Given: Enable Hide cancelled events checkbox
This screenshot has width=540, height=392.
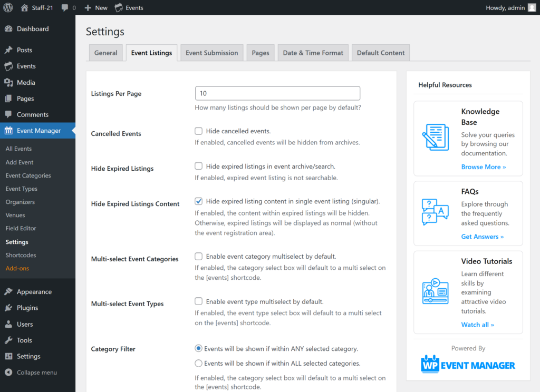Looking at the screenshot, I should click(199, 131).
